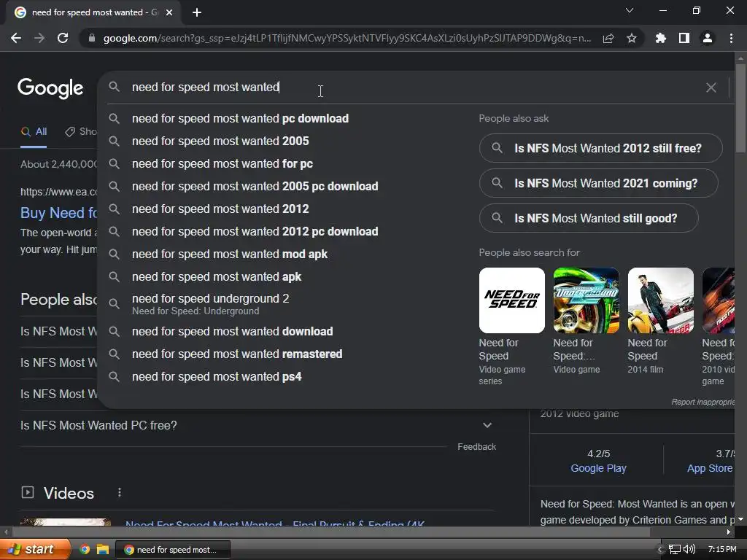Switch to the All results tab
Screen dimensions: 747x560
(x=34, y=132)
